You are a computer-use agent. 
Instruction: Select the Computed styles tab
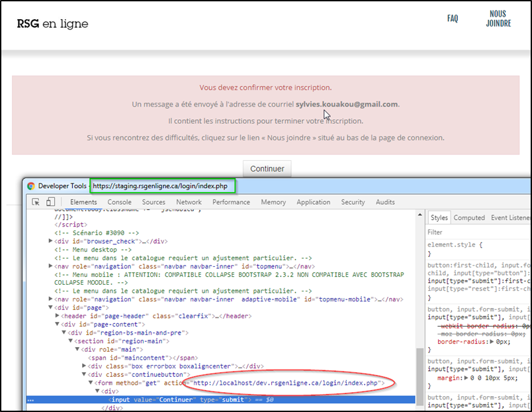point(469,217)
